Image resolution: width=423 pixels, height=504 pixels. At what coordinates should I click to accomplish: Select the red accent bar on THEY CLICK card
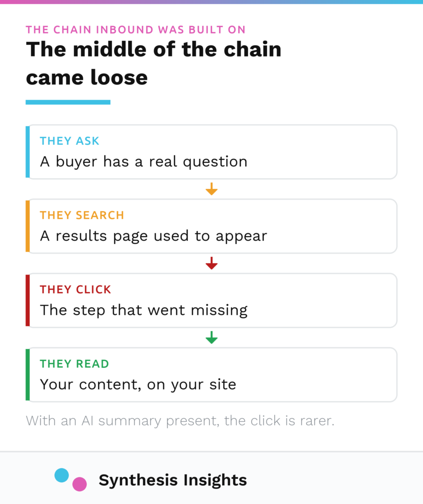(28, 300)
